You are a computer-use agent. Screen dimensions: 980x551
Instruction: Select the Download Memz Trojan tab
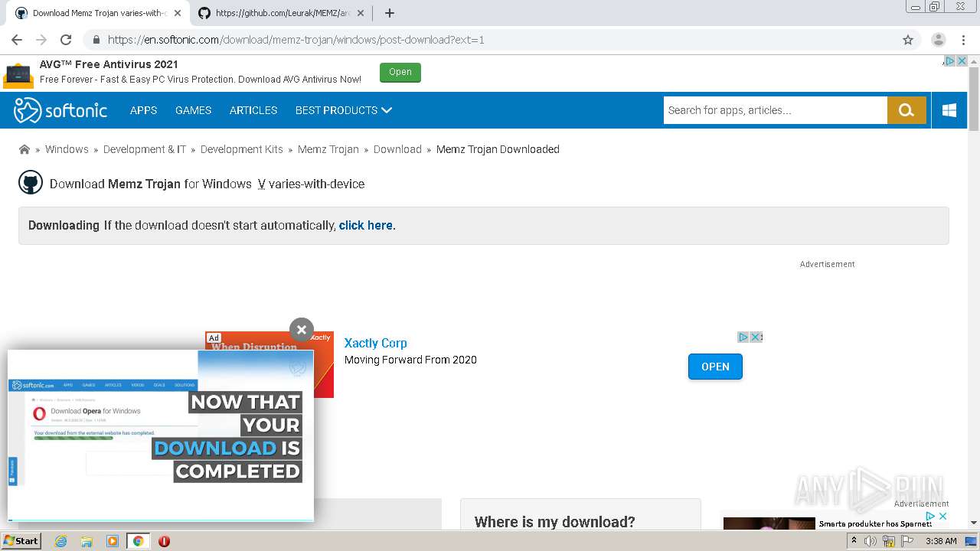98,13
